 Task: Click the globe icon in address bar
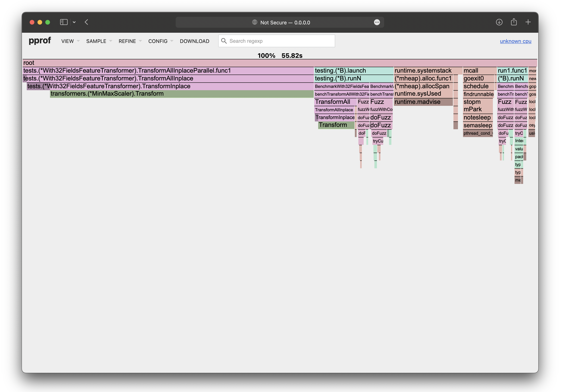click(x=255, y=22)
